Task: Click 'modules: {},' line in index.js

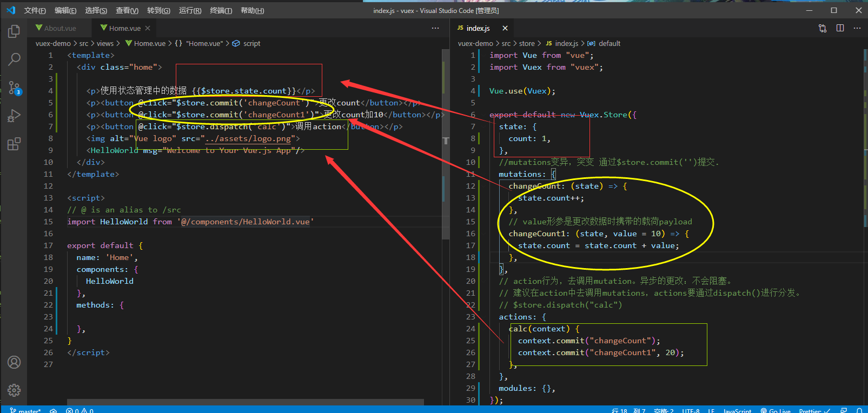Action: coord(527,388)
